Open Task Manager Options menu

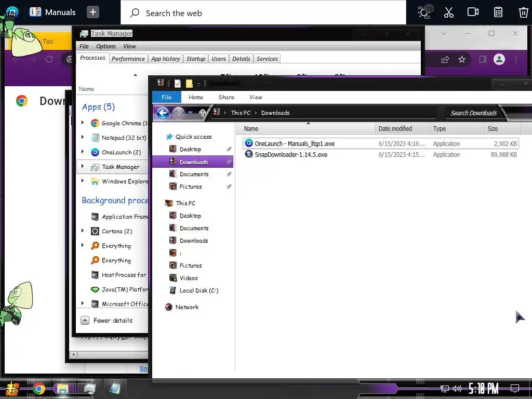[x=105, y=46]
